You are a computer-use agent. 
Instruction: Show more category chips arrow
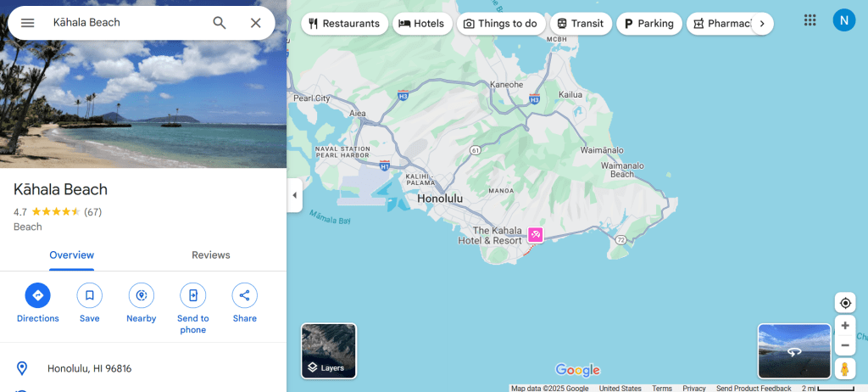pyautogui.click(x=762, y=24)
